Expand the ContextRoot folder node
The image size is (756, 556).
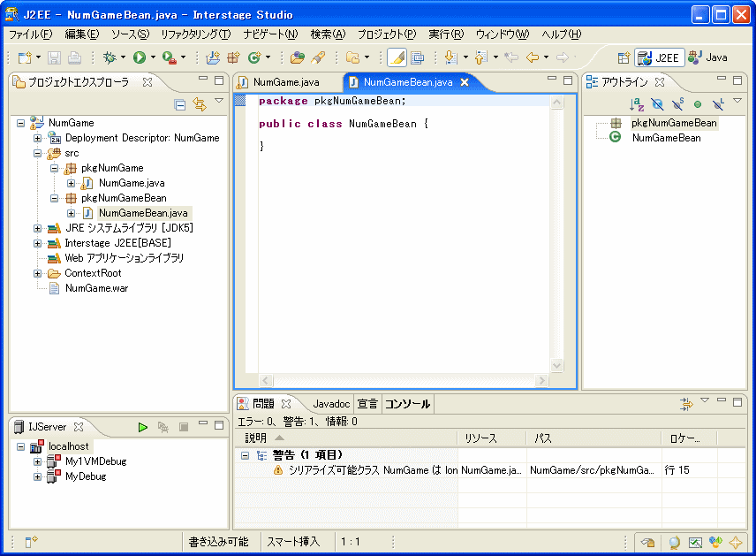[x=37, y=274]
